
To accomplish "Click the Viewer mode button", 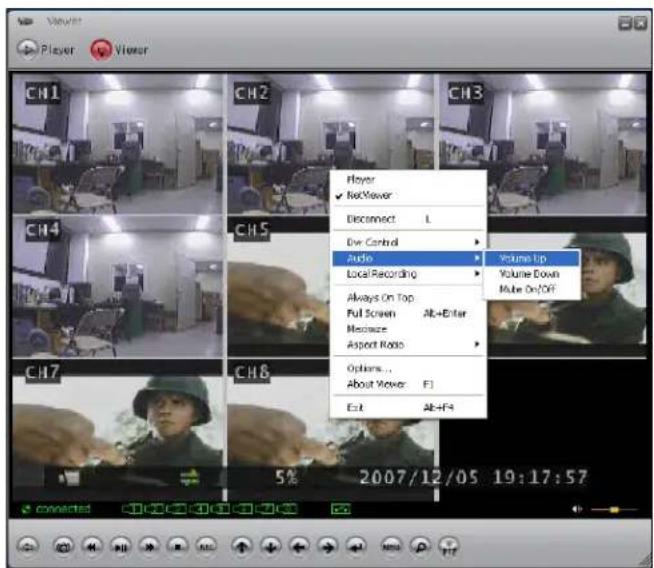I will tap(120, 48).
